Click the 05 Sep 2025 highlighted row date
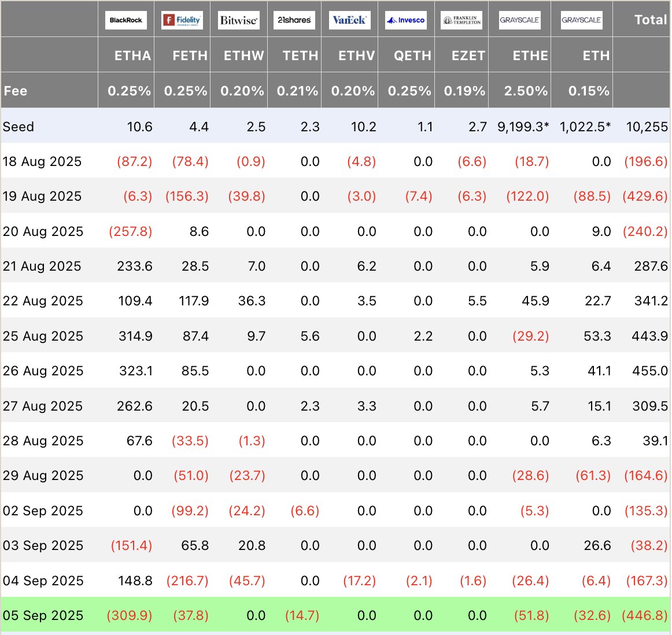This screenshot has width=672, height=635. [x=43, y=615]
